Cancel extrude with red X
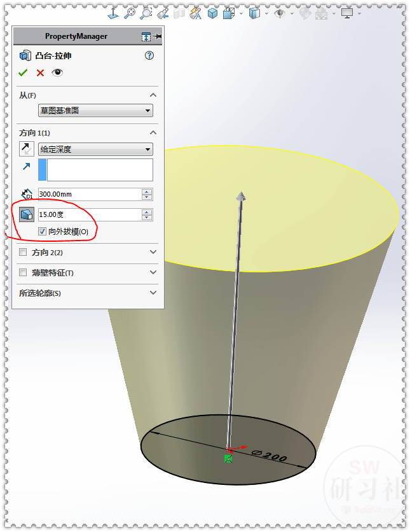The width and height of the screenshot is (410, 532). coord(40,73)
